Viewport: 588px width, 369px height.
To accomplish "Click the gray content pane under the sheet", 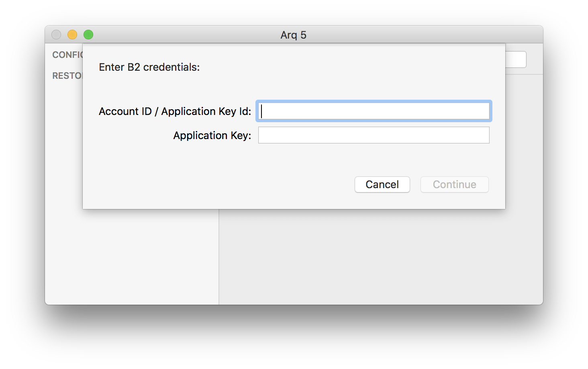I will pyautogui.click(x=381, y=257).
